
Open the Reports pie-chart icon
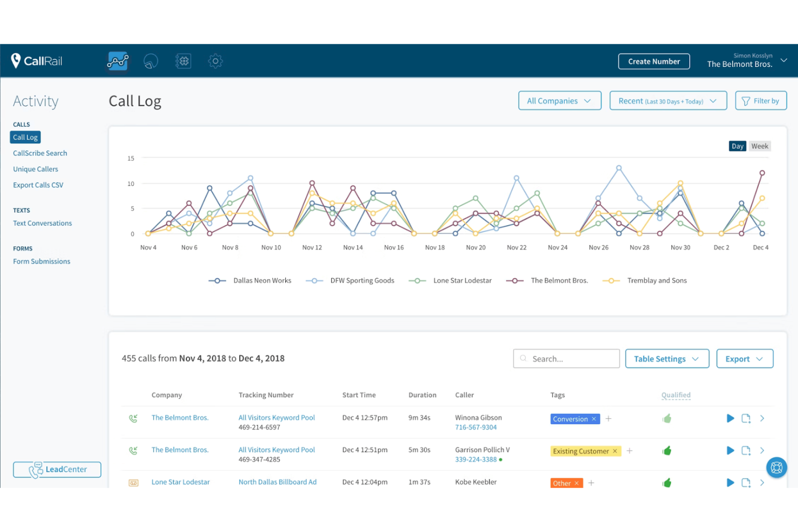coord(150,61)
